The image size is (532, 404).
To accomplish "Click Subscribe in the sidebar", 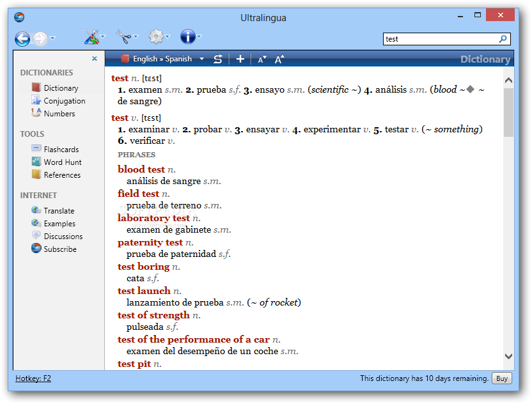I will (x=60, y=249).
